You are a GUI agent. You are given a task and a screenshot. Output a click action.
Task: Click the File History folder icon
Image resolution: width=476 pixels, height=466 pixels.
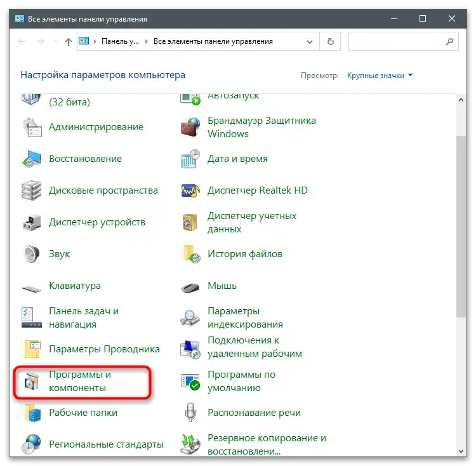click(192, 254)
